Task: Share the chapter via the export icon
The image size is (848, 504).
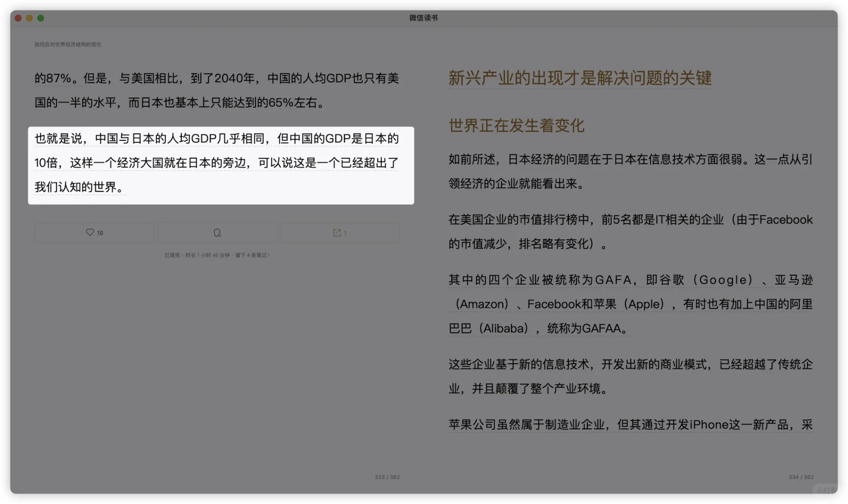Action: 340,232
